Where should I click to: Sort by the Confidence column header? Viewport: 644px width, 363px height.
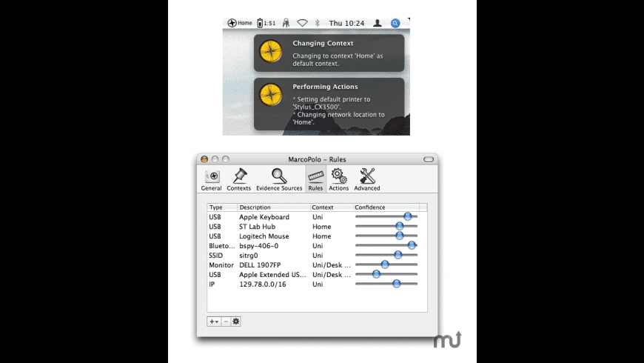coord(386,207)
